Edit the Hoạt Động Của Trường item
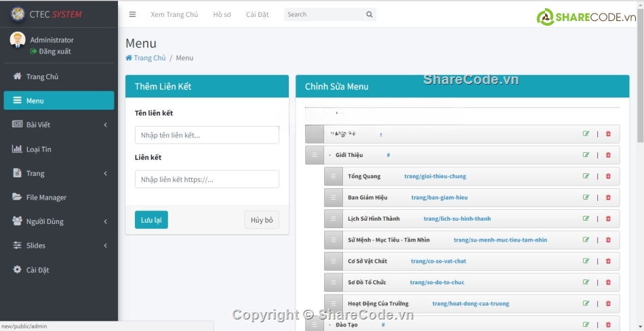The image size is (644, 331). coord(586,303)
